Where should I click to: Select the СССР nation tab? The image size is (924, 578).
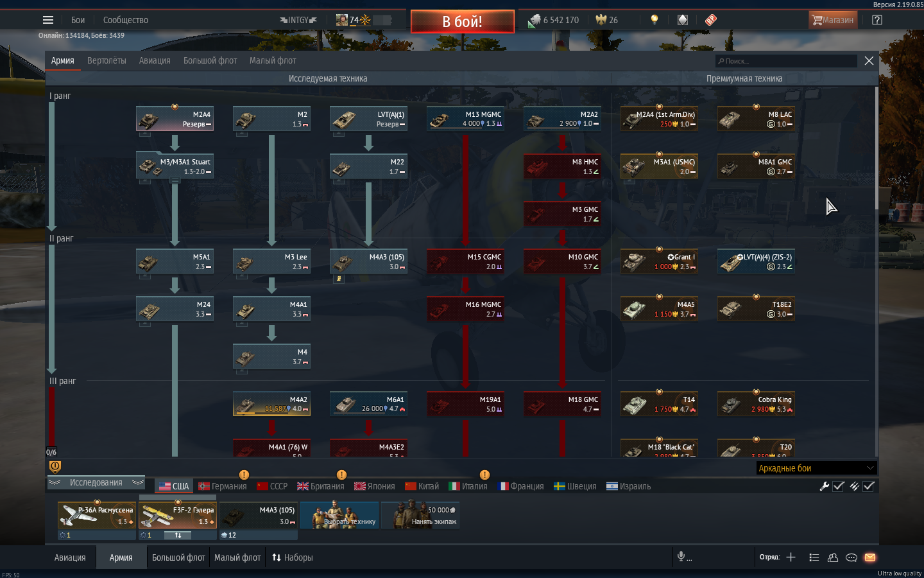click(272, 486)
